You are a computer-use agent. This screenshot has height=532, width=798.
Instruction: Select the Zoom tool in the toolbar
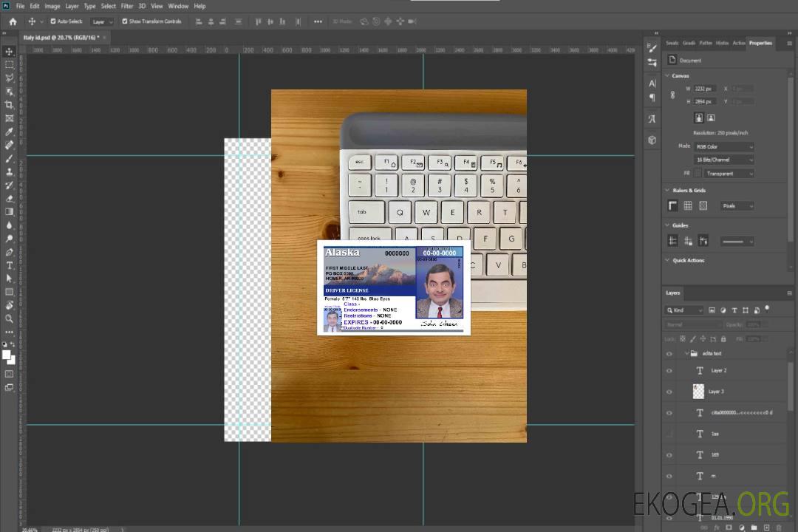coord(9,318)
